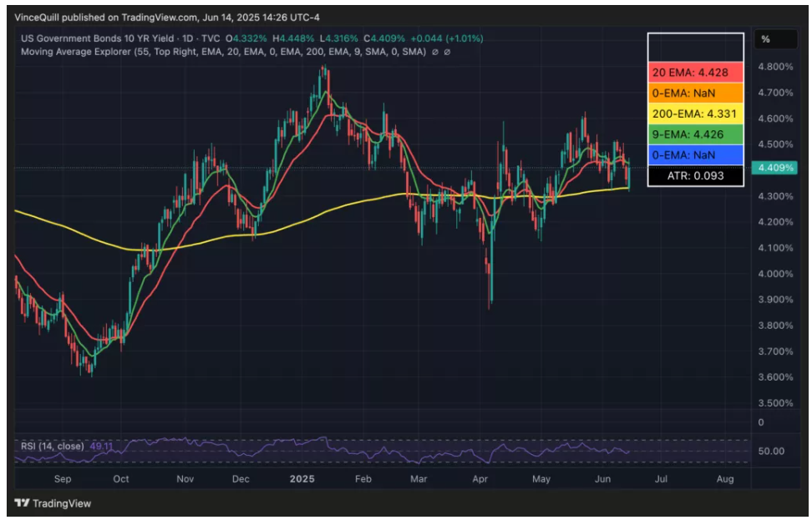The width and height of the screenshot is (812, 520).
Task: Click the blue 0-EMA NaN row
Action: pos(695,155)
